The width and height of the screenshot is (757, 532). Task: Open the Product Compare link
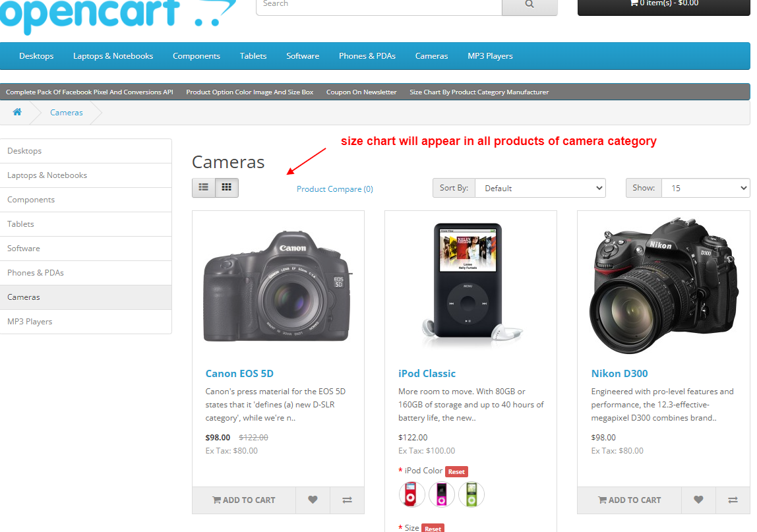coord(334,189)
